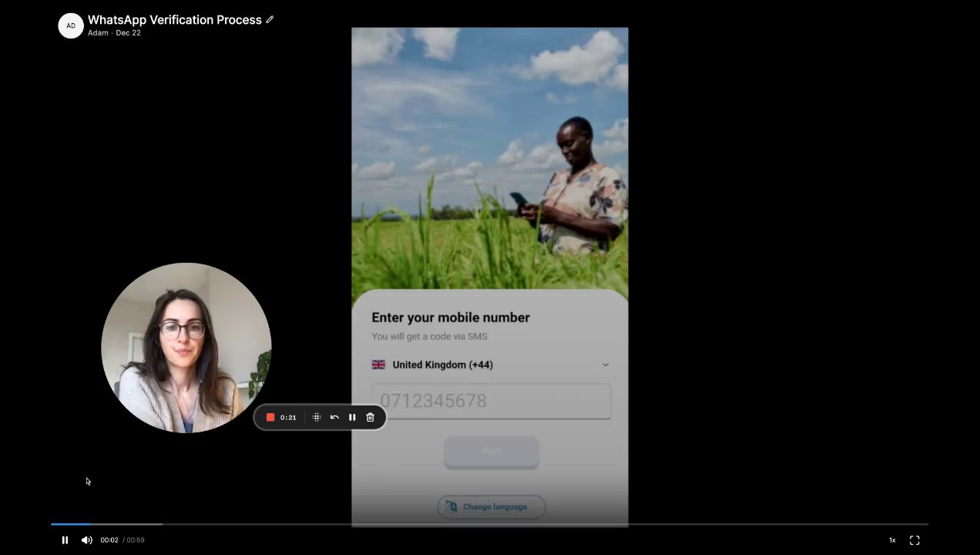The height and width of the screenshot is (555, 980).
Task: Click the Change language translate icon
Action: 451,506
